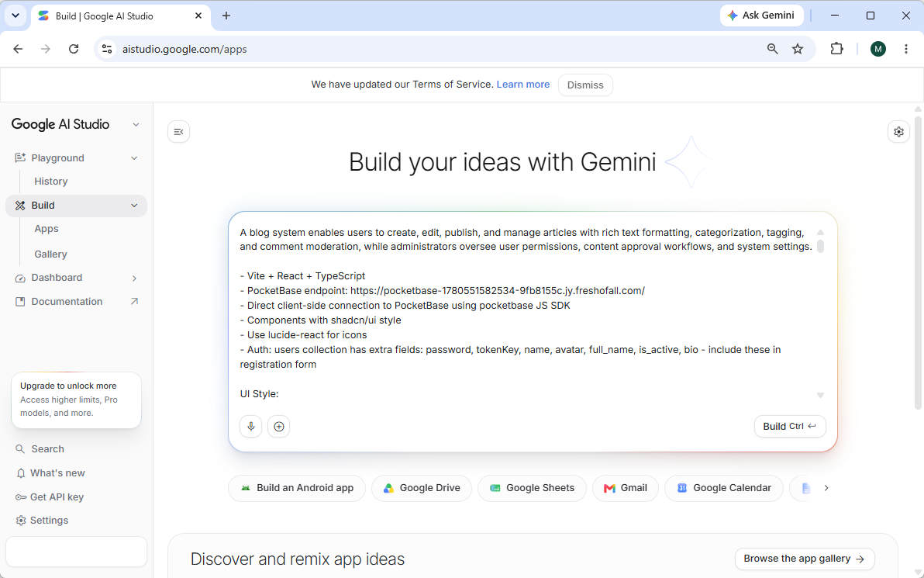Expand the Google AI Studio logo dropdown
The image size is (924, 578).
point(136,124)
